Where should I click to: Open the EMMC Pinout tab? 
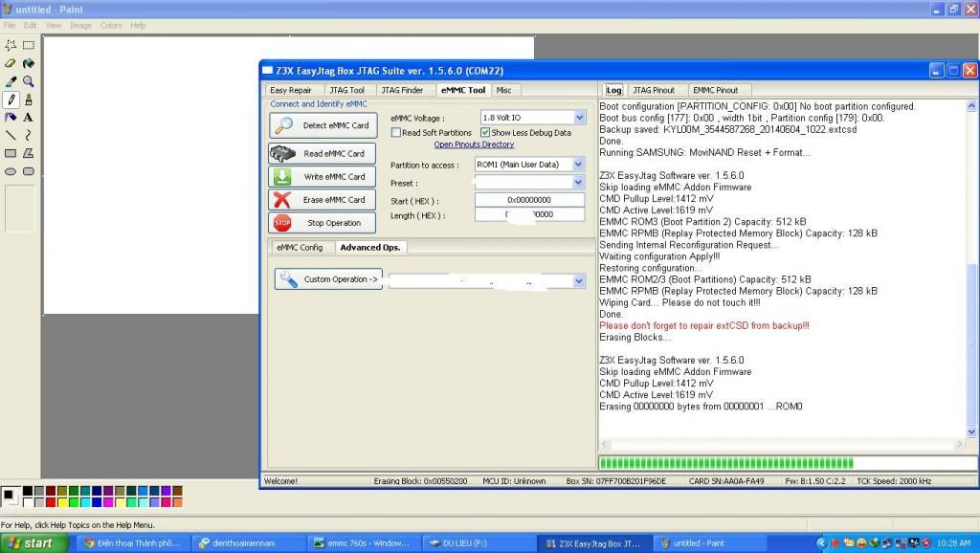pyautogui.click(x=716, y=90)
